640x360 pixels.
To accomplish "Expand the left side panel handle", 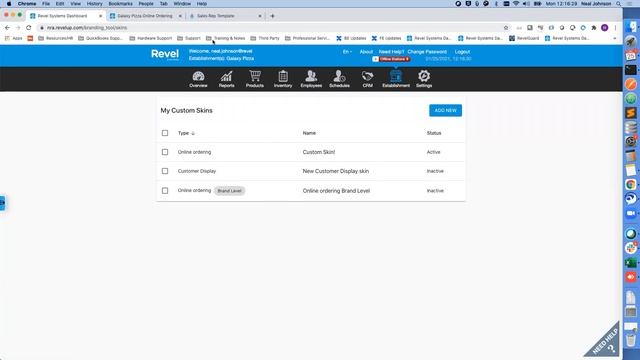I will coord(2,203).
